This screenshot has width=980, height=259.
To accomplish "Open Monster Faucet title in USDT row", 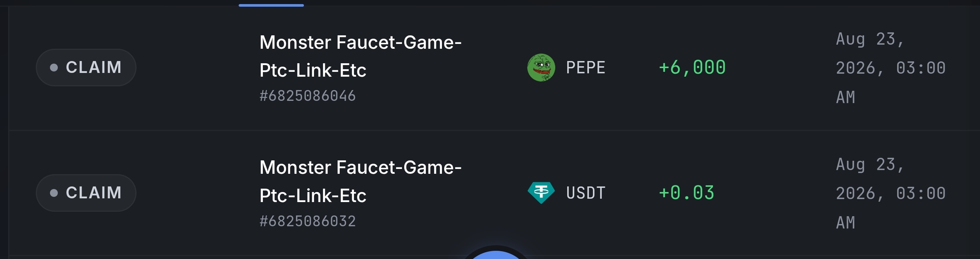I will [x=360, y=182].
